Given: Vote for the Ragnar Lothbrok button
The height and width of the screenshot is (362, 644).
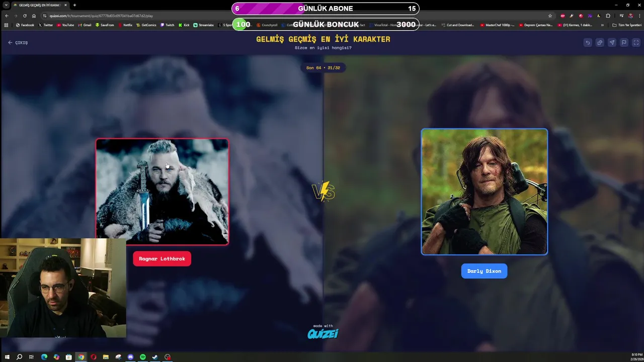Looking at the screenshot, I should [x=162, y=258].
